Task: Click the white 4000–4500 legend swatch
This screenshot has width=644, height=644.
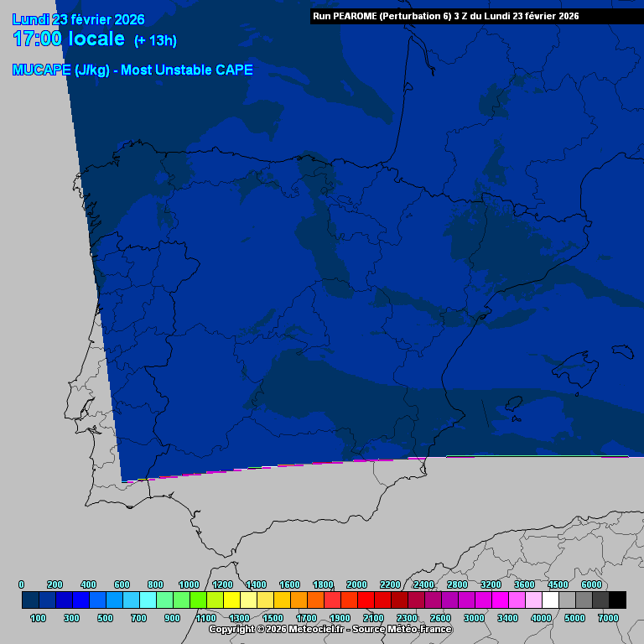Action: (x=550, y=600)
